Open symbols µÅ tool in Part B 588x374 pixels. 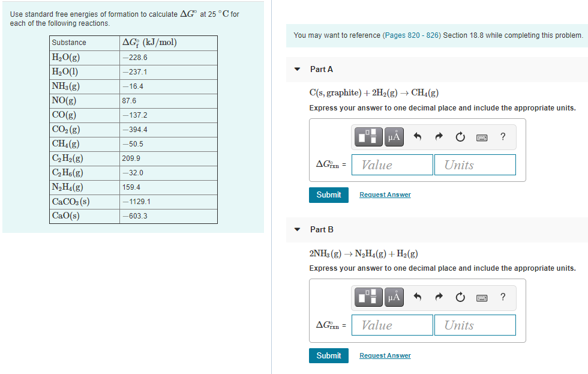coord(394,297)
